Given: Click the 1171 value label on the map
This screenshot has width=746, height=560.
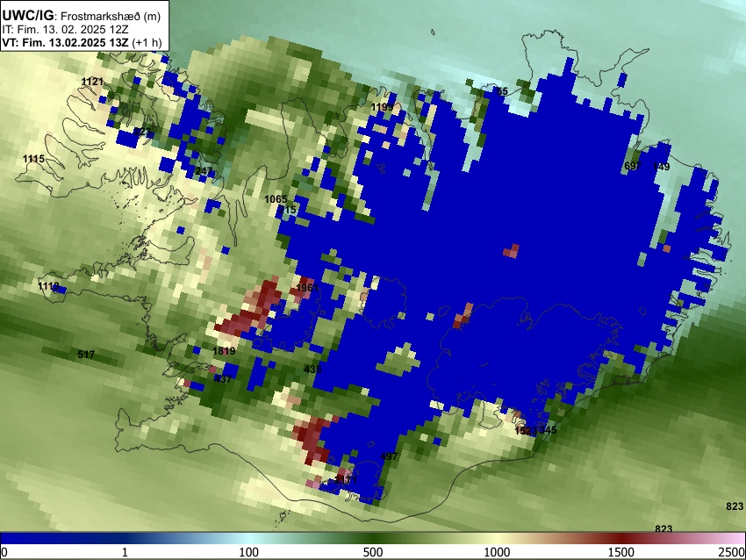Looking at the screenshot, I should click(x=346, y=480).
